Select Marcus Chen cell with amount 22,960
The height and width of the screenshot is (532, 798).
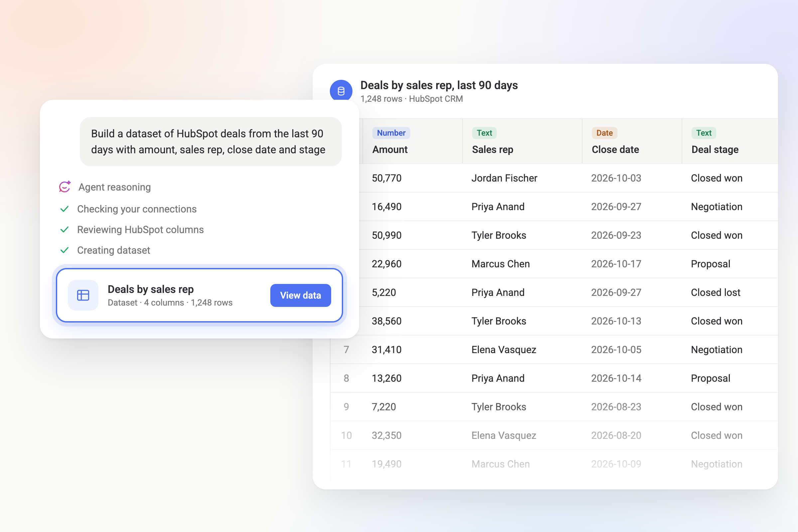point(500,264)
